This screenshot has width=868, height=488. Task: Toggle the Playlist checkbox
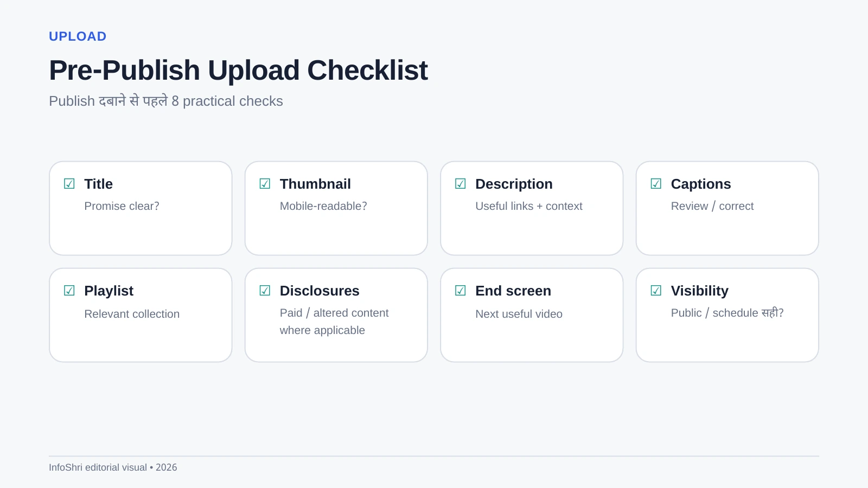69,291
